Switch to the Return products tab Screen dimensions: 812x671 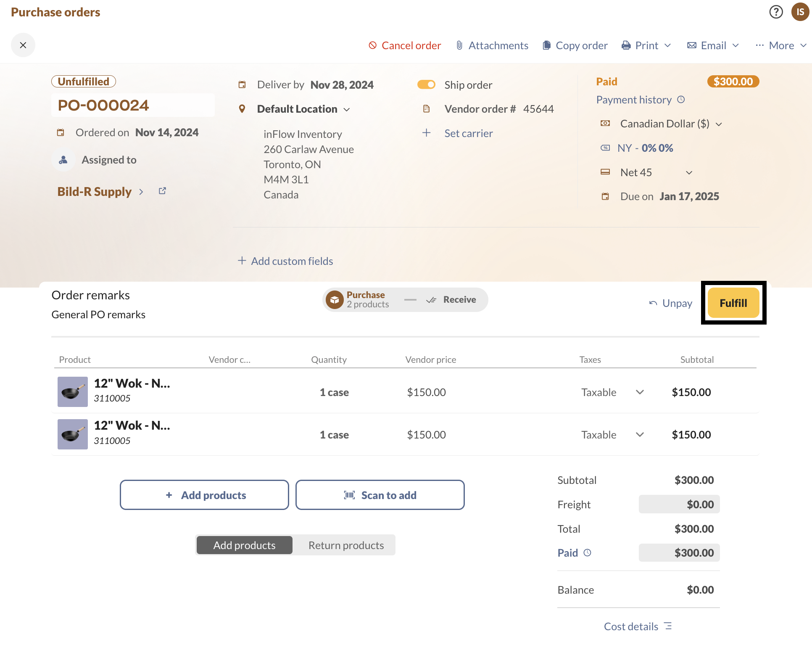pyautogui.click(x=346, y=545)
